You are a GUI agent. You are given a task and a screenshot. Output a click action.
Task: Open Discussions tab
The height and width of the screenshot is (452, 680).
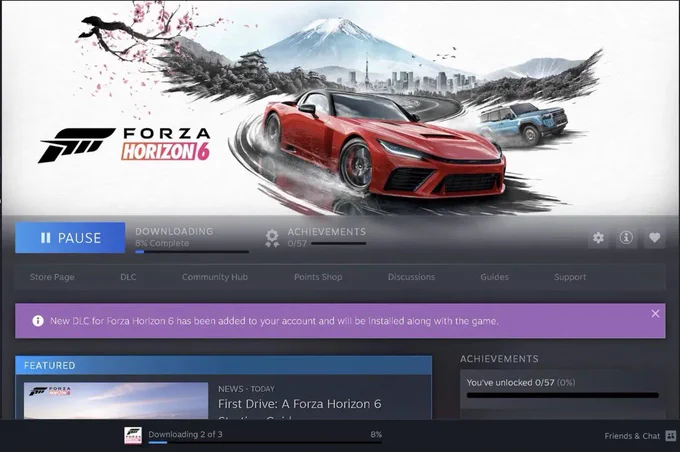click(411, 277)
